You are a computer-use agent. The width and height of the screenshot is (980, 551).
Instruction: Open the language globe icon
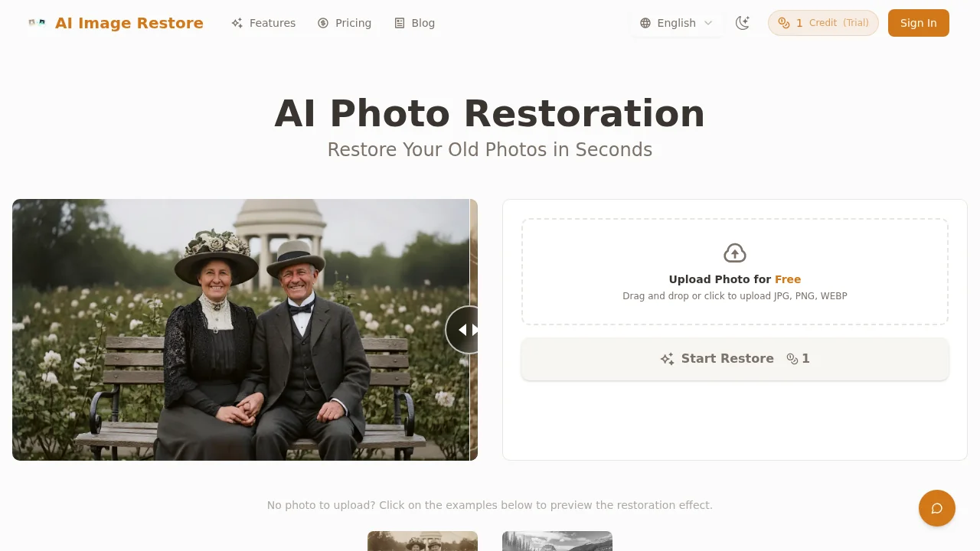(x=645, y=23)
